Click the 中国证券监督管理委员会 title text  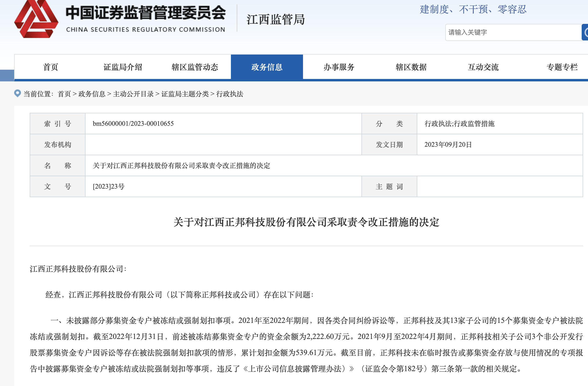pos(145,13)
